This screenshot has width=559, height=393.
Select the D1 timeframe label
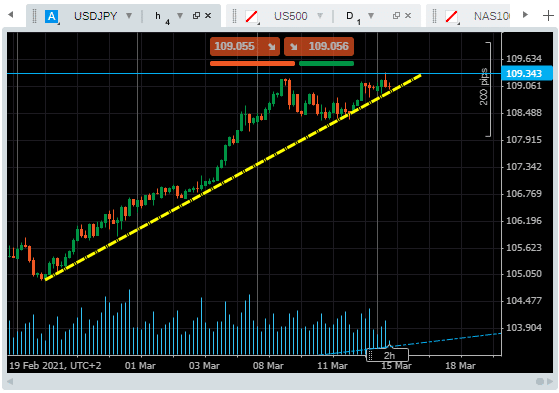click(x=354, y=17)
